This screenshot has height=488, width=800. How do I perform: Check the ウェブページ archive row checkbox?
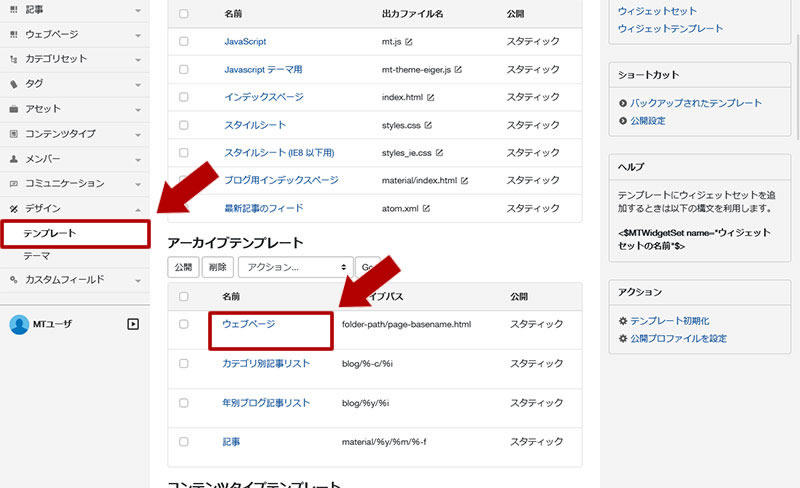(184, 324)
